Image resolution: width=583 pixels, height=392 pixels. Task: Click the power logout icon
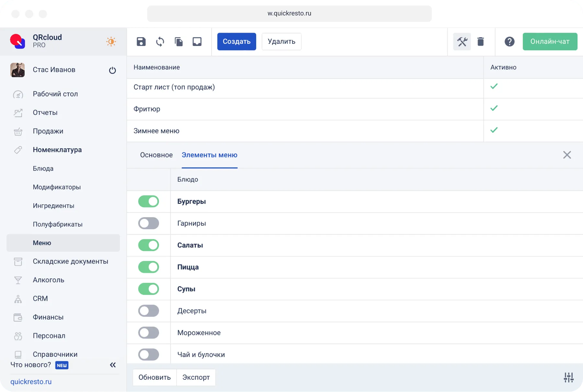tap(112, 70)
